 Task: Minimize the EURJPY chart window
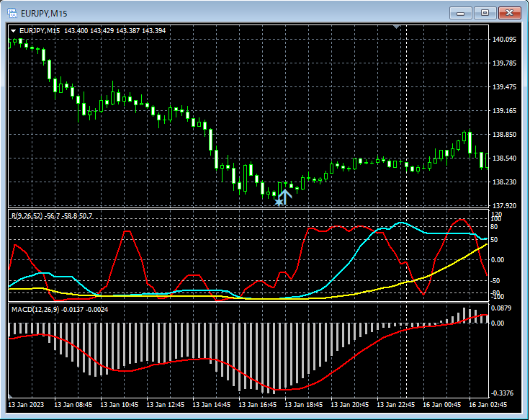click(x=461, y=12)
